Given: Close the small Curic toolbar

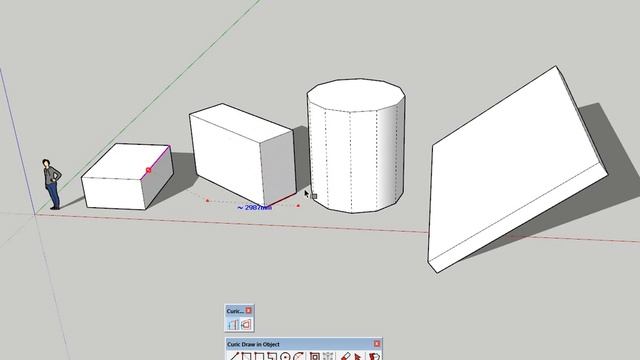Looking at the screenshot, I should (249, 311).
